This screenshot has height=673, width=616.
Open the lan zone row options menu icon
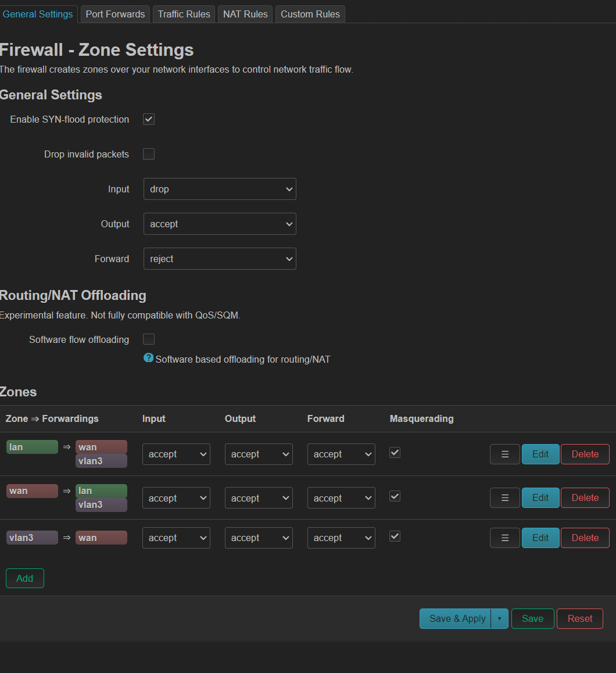pos(504,454)
